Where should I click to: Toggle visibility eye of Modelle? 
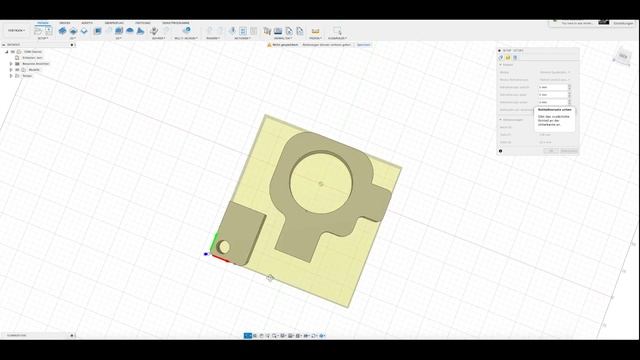(x=17, y=70)
